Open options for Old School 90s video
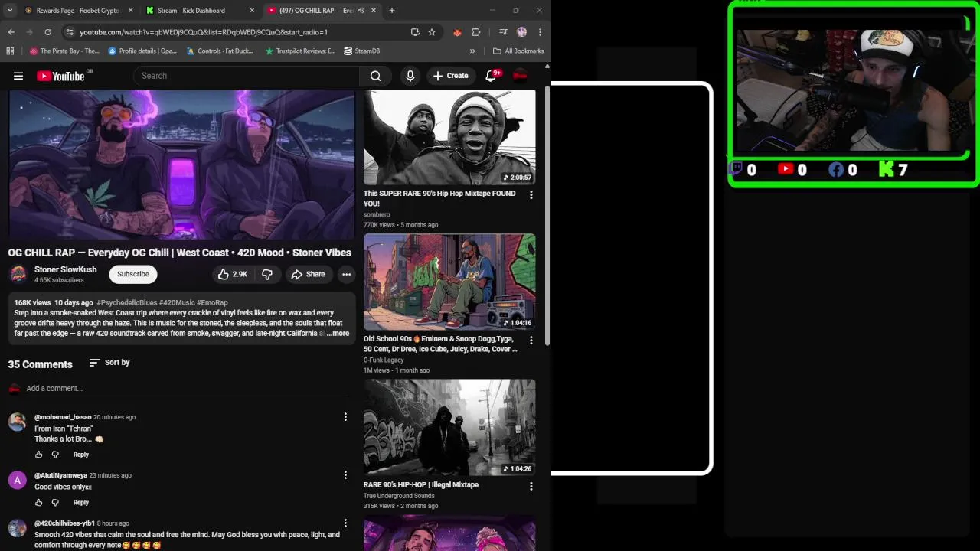This screenshot has width=980, height=551. pos(531,340)
